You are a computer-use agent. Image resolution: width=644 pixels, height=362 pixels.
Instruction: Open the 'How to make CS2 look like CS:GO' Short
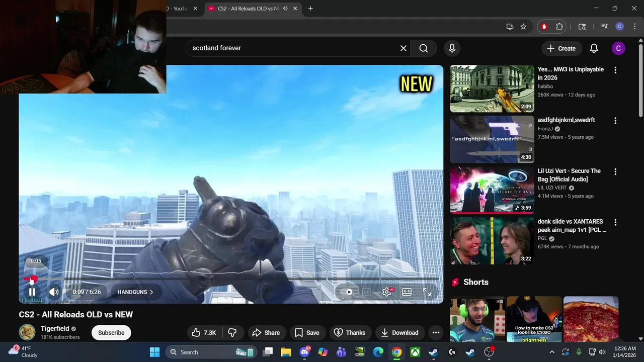click(534, 319)
